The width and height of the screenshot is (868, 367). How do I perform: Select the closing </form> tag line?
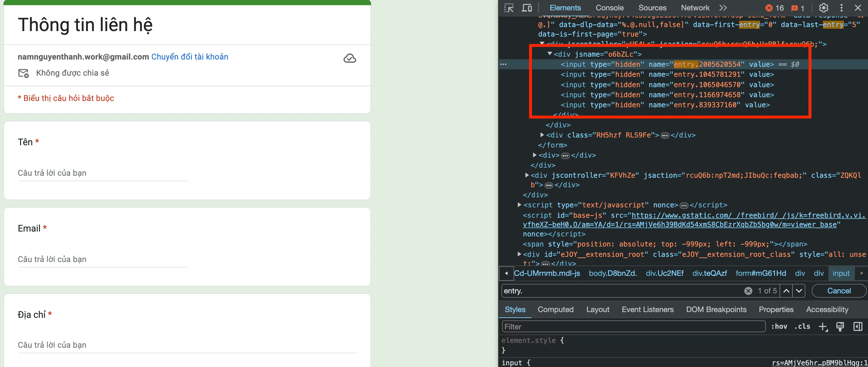(553, 145)
